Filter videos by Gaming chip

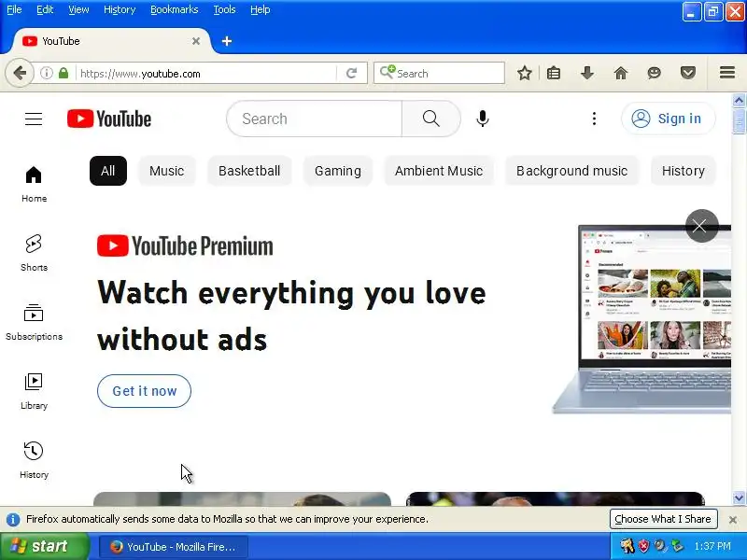pos(338,171)
